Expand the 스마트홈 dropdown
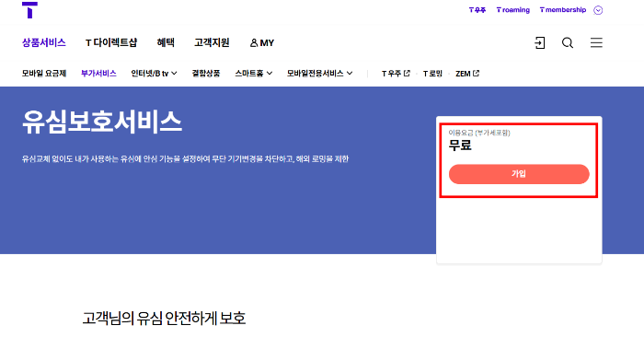Viewport: 644px width, 349px height. [253, 73]
